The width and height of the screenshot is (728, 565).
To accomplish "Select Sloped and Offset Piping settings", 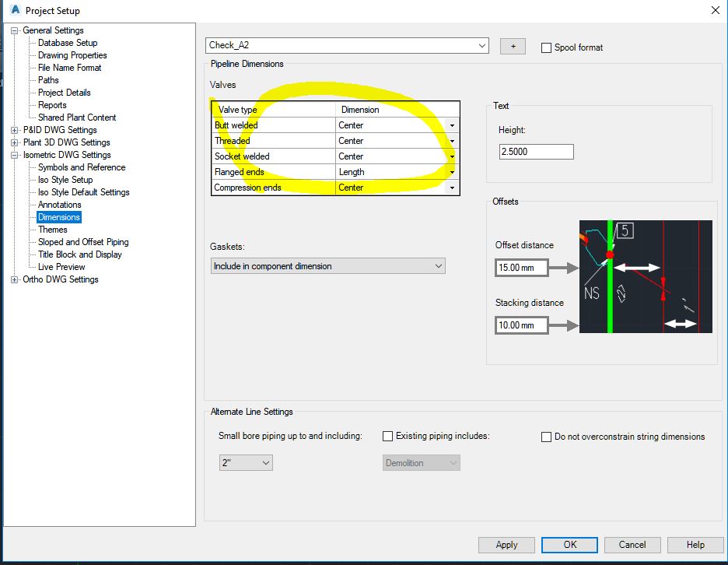I will 82,241.
